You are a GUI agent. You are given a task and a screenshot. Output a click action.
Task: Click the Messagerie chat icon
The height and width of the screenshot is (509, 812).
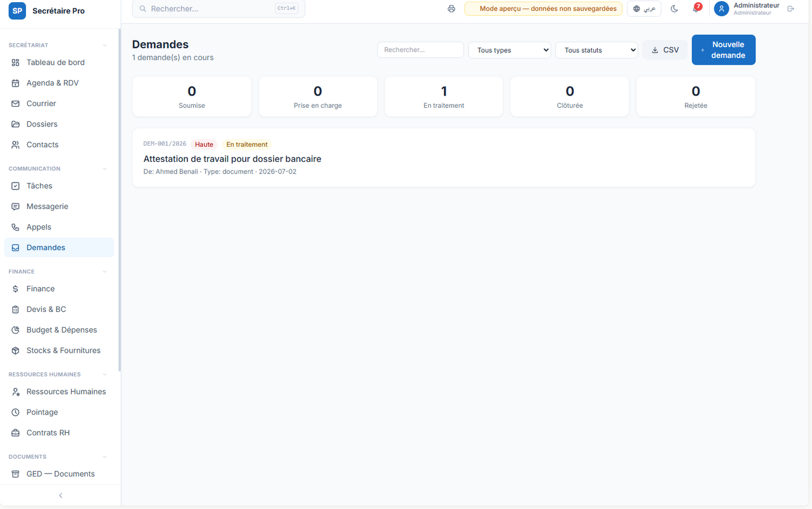pos(16,207)
